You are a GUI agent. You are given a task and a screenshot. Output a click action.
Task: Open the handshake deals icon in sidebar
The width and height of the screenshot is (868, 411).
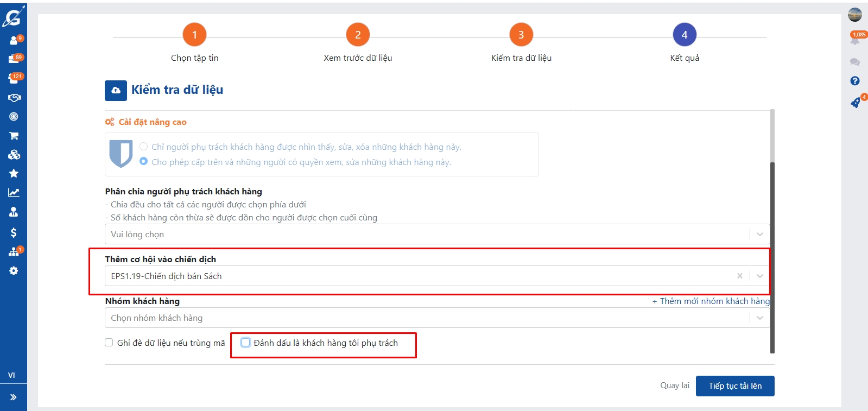[14, 98]
